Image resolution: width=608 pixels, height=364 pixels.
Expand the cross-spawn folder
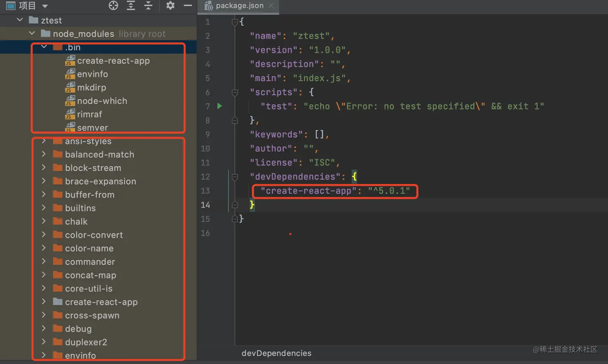(44, 315)
